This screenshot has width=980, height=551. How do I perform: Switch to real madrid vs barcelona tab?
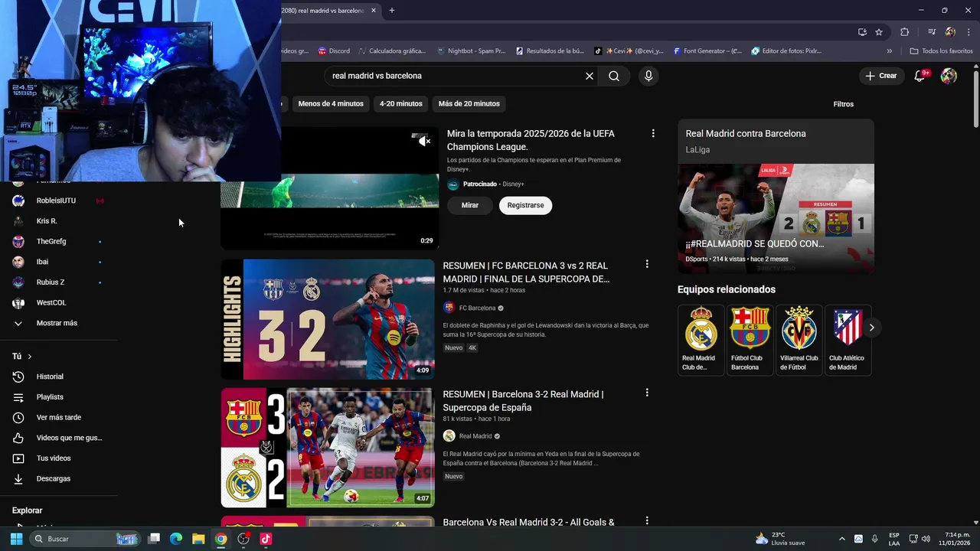point(323,11)
